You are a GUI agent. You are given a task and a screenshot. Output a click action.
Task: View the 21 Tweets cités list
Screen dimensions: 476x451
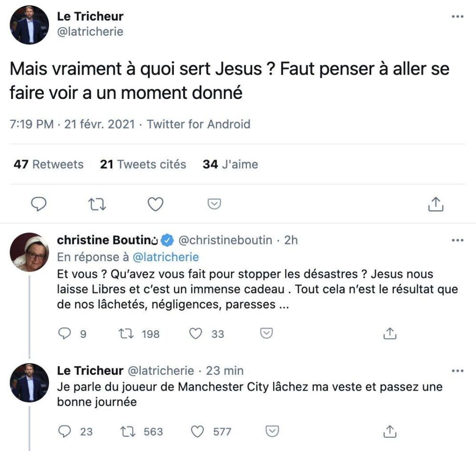[x=143, y=164]
